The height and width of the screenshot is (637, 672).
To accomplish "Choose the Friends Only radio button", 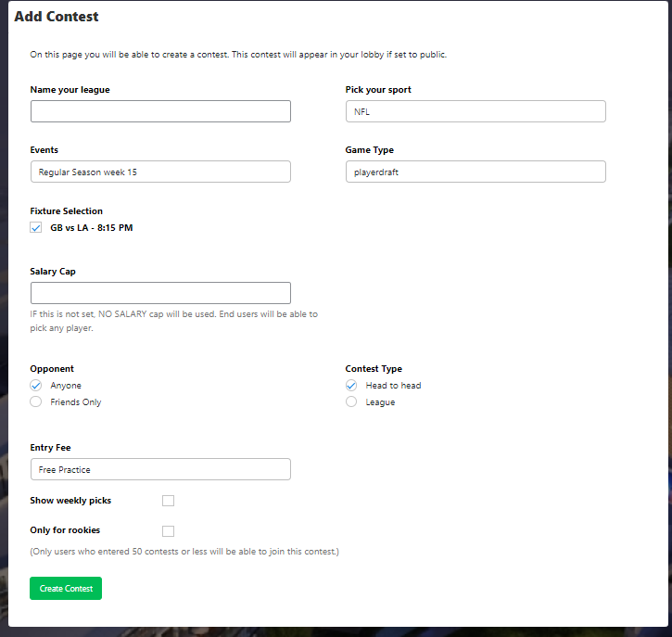I will 36,402.
